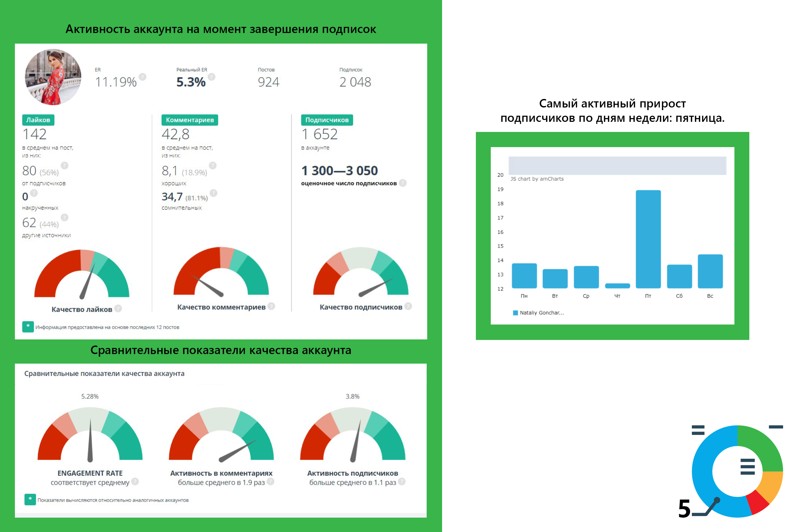
Task: Click the profile avatar photo
Action: coord(53,77)
